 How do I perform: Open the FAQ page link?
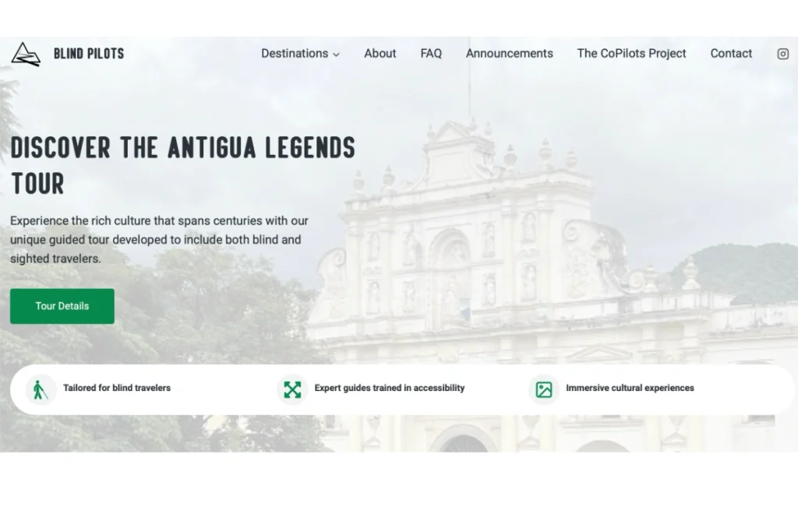pos(431,54)
